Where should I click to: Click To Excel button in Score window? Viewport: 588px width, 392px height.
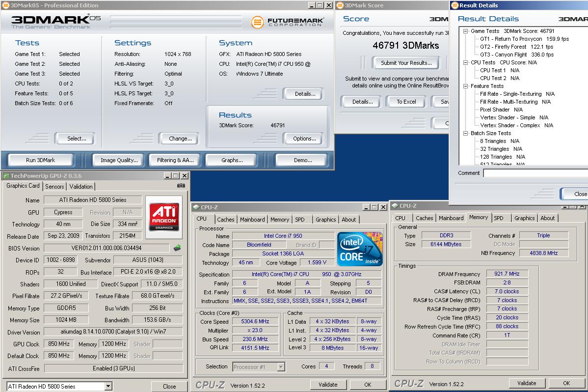(x=406, y=101)
